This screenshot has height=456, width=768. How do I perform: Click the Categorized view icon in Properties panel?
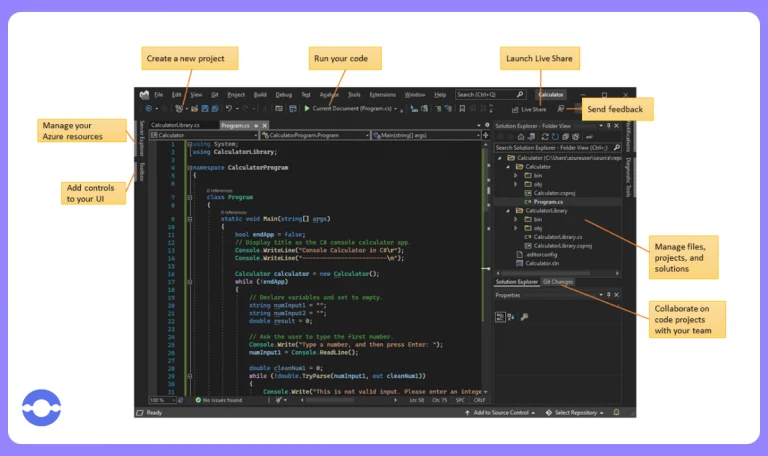pyautogui.click(x=500, y=317)
